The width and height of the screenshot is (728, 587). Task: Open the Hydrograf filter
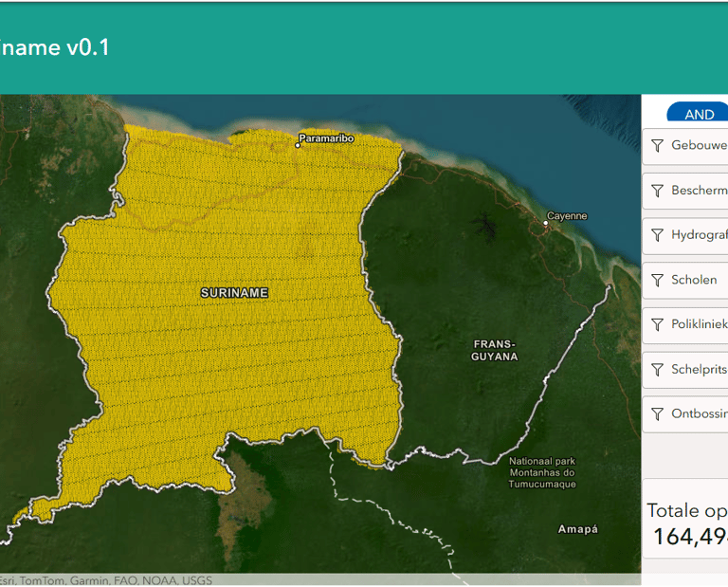(685, 235)
